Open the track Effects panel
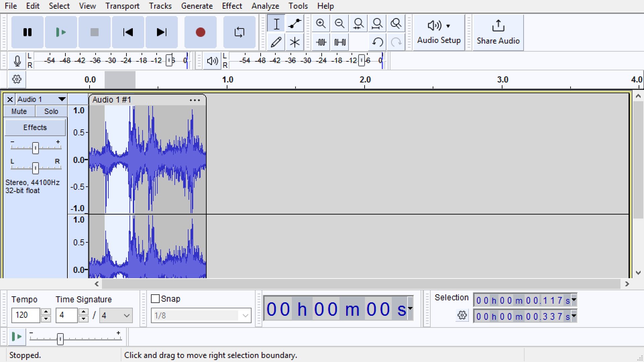Viewport: 644px width, 362px height. coord(35,127)
